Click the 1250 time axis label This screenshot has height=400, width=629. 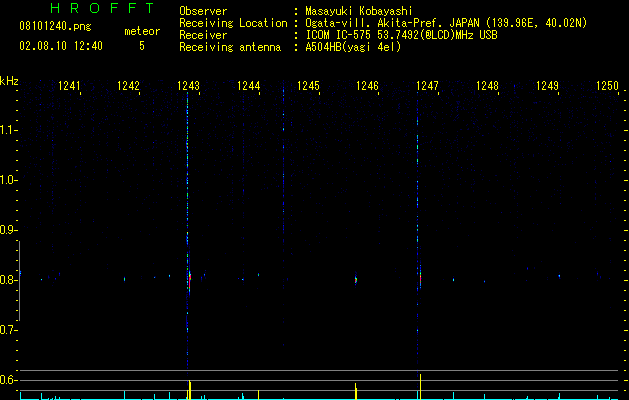pyautogui.click(x=607, y=86)
